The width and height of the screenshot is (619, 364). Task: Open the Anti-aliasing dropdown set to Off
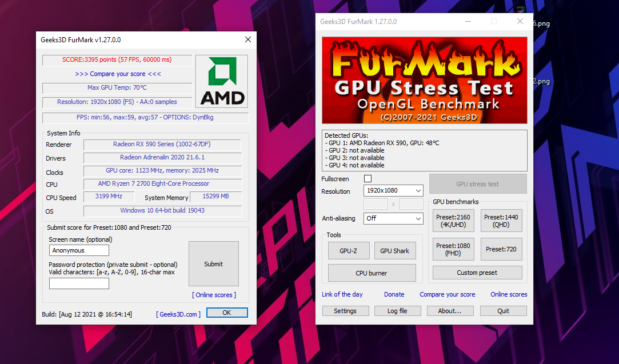(x=393, y=218)
